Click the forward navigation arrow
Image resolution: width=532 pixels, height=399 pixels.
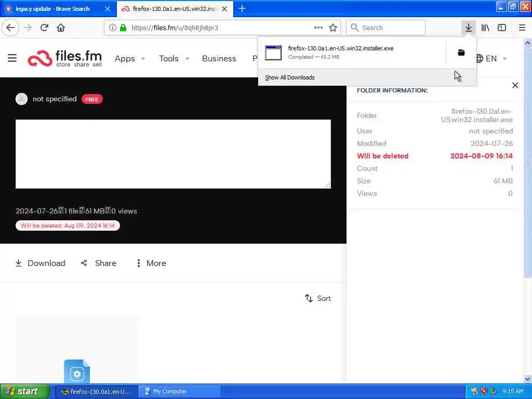pyautogui.click(x=28, y=28)
